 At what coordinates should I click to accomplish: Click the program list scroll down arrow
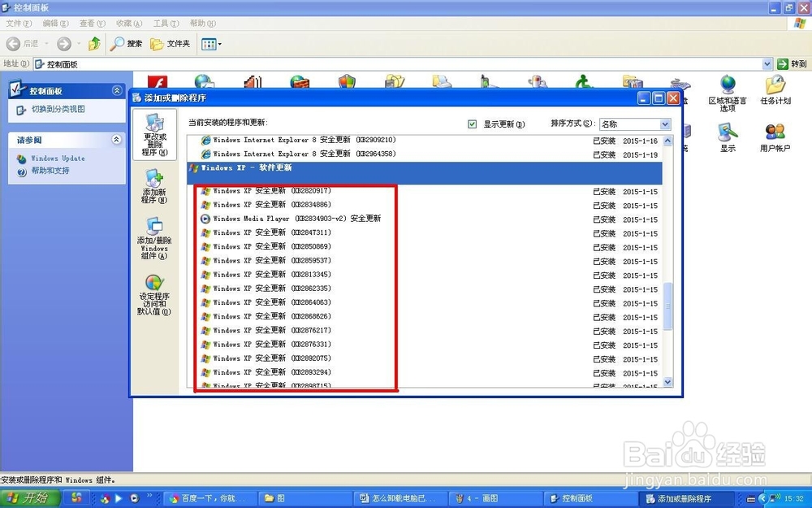(667, 382)
